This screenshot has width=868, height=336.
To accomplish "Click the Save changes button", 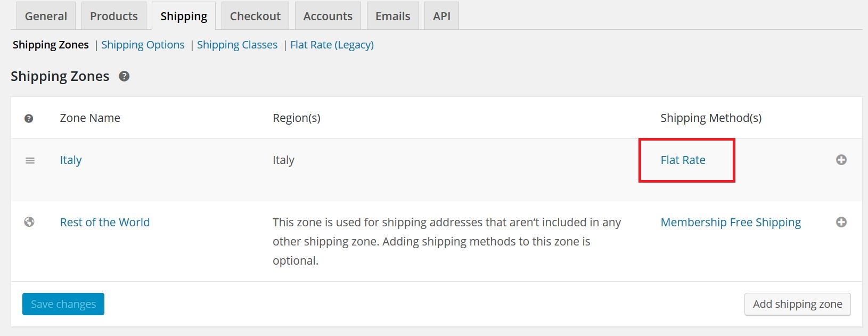I will pos(63,304).
